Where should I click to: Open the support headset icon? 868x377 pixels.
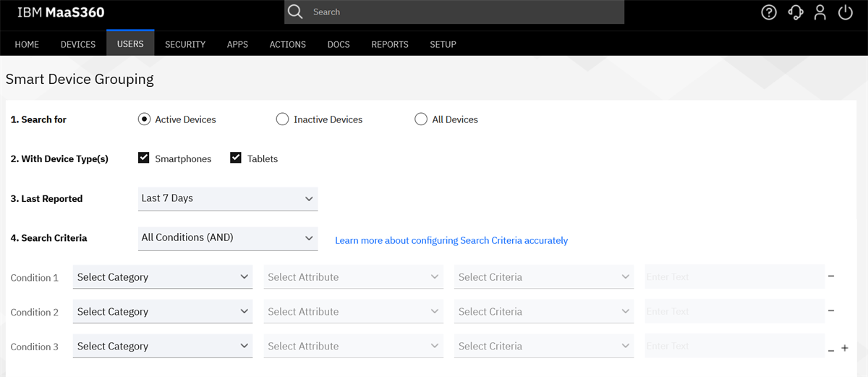coord(795,12)
